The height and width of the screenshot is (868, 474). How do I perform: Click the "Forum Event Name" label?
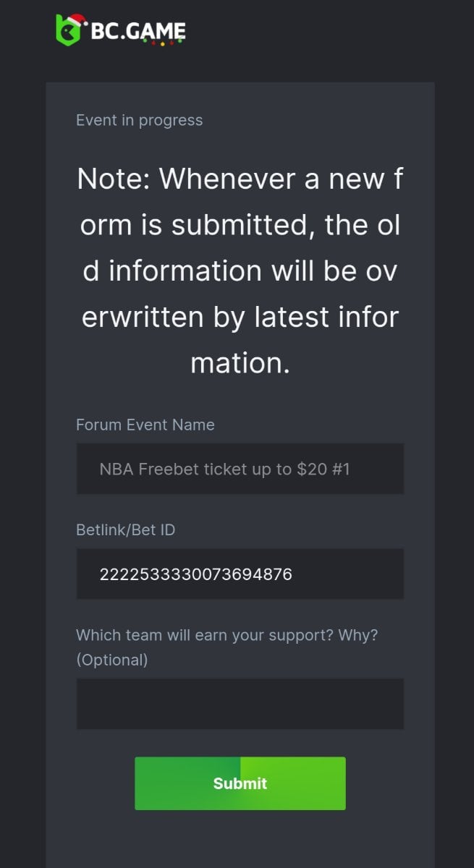pos(145,425)
